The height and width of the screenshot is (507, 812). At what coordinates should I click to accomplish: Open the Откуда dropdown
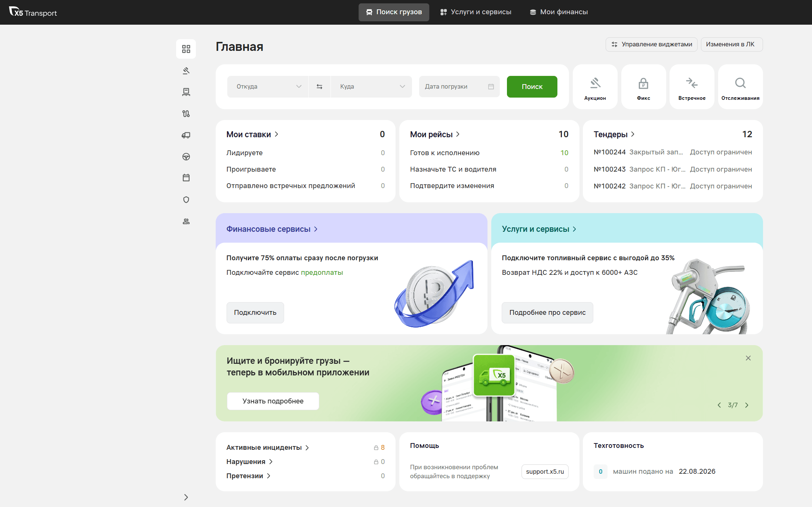[x=268, y=86]
